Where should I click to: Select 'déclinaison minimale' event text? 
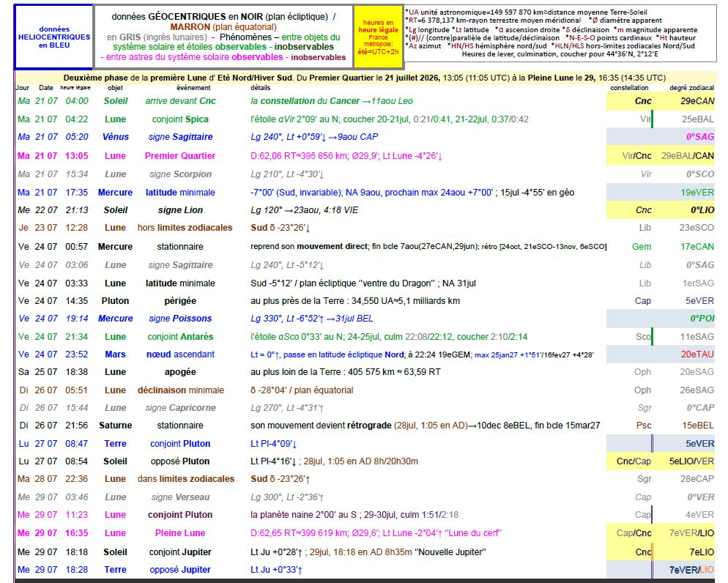click(181, 390)
